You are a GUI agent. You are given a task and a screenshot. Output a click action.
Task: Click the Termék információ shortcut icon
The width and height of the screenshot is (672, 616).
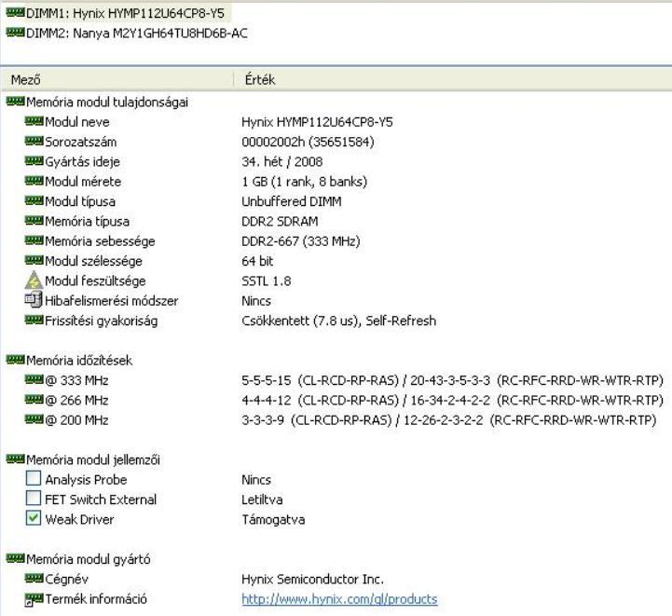(x=34, y=599)
